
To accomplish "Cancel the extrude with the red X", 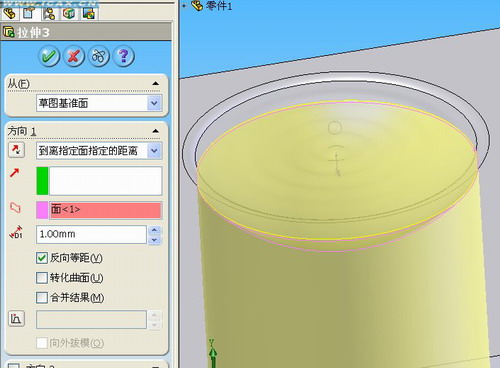I will click(74, 56).
